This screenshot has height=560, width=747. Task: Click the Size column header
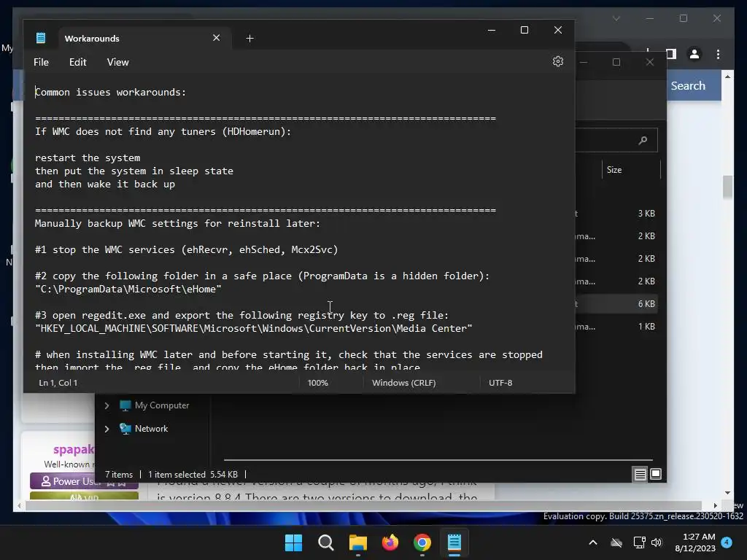614,170
